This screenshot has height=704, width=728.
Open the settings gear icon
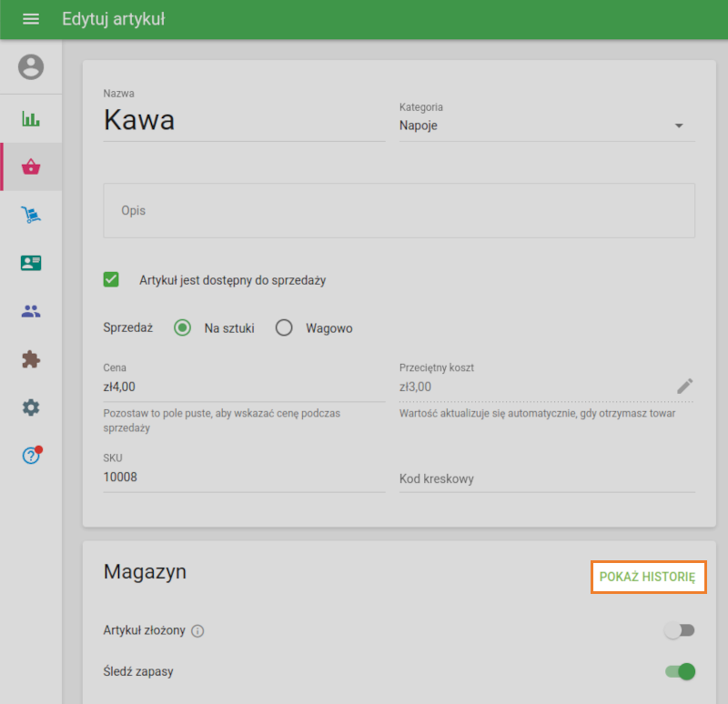pyautogui.click(x=31, y=407)
